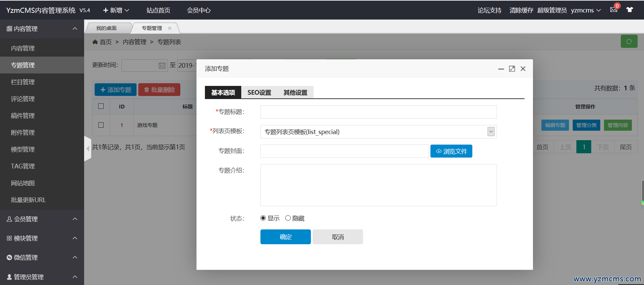The image size is (644, 285).
Task: Switch to the SEO设置 tab
Action: click(x=259, y=92)
